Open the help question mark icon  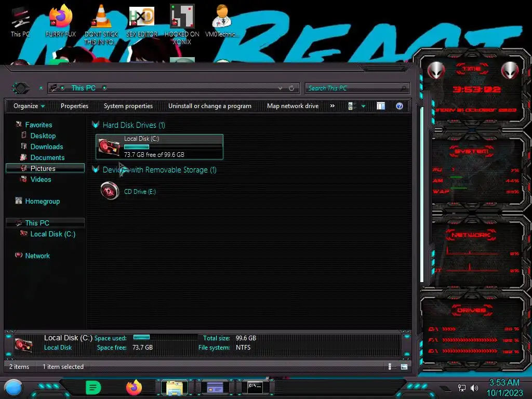coord(400,106)
